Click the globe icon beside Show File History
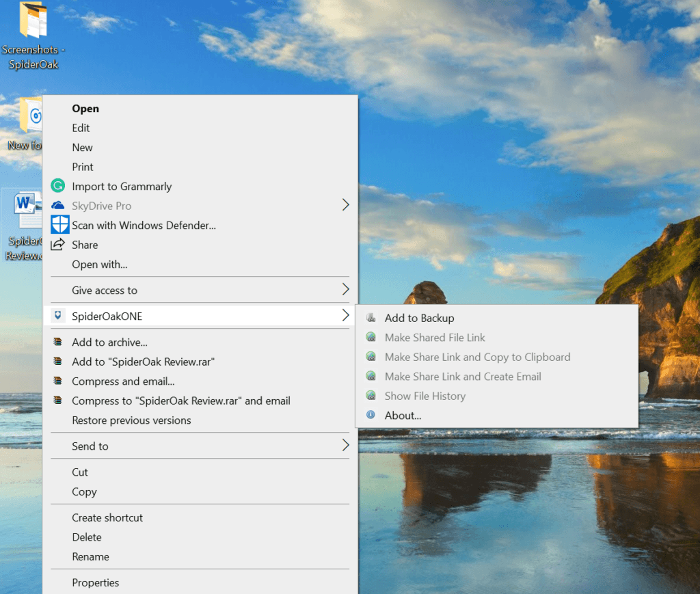This screenshot has height=594, width=700. click(x=371, y=395)
